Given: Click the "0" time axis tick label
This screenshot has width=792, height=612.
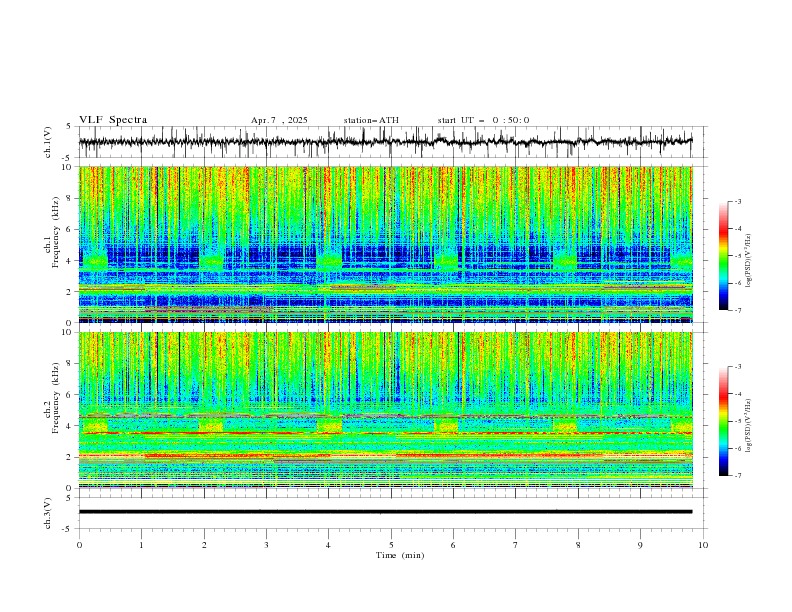Looking at the screenshot, I should tap(79, 545).
